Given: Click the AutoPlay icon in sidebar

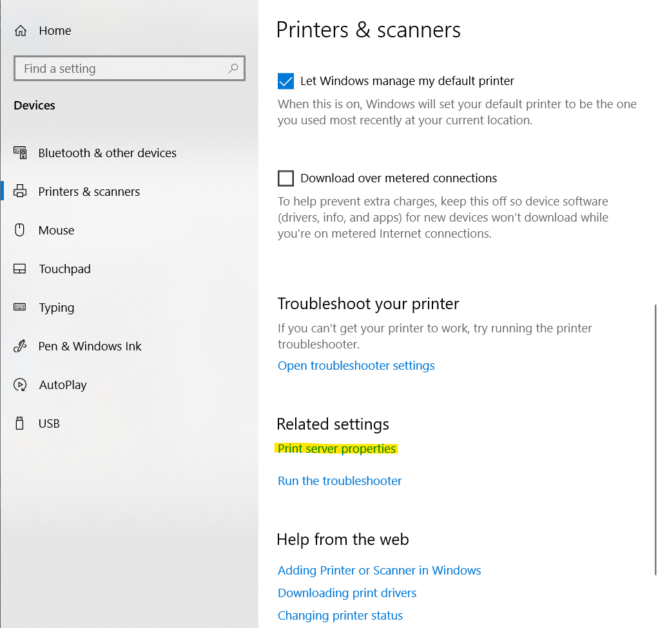Looking at the screenshot, I should click(x=20, y=385).
